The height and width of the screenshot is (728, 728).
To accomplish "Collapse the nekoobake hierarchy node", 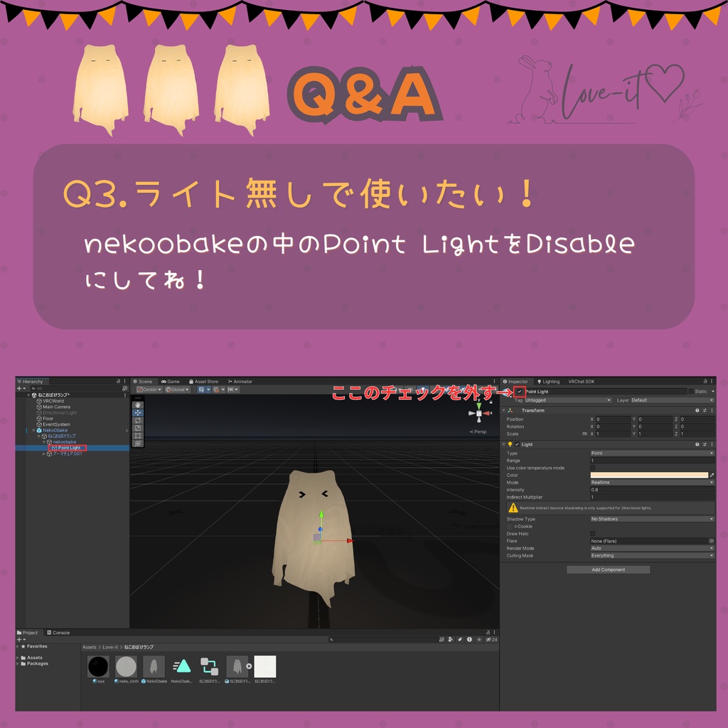I will click(x=44, y=442).
